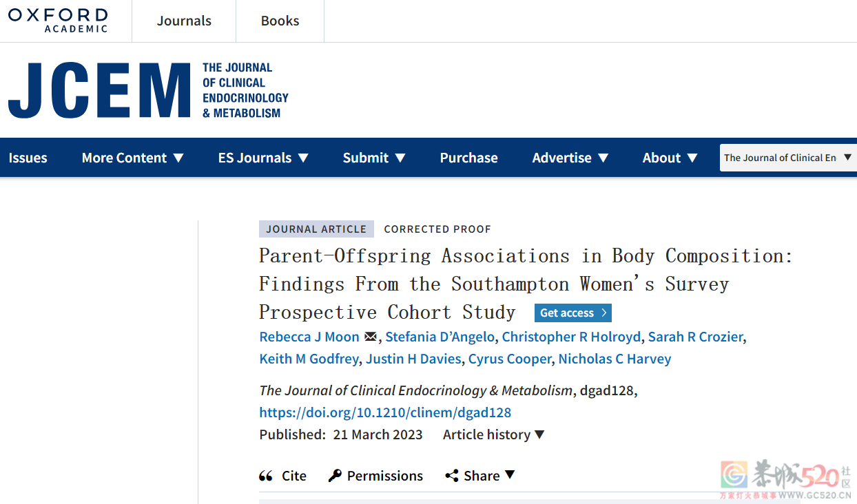Click the envelope icon beside Rebecca J Moon
Viewport: 857px width, 504px height.
pyautogui.click(x=371, y=337)
